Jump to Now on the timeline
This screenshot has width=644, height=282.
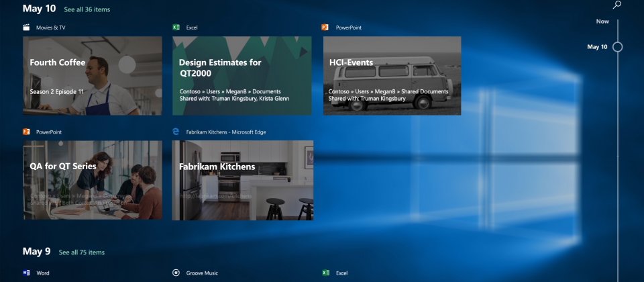click(x=602, y=21)
